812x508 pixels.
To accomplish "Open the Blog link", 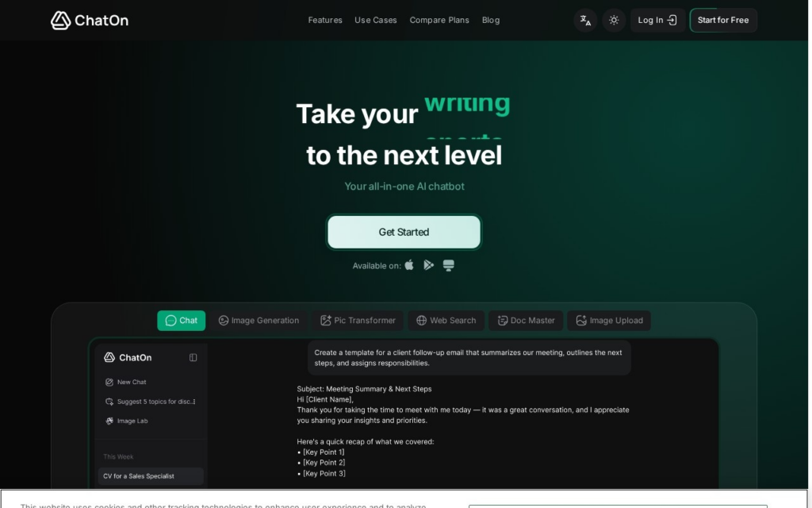I will pos(490,20).
